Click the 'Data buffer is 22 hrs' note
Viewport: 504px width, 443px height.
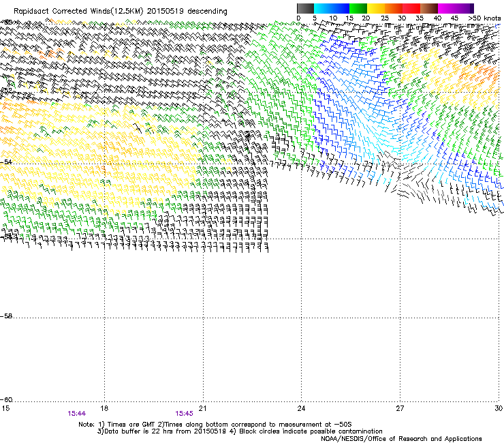(x=240, y=431)
